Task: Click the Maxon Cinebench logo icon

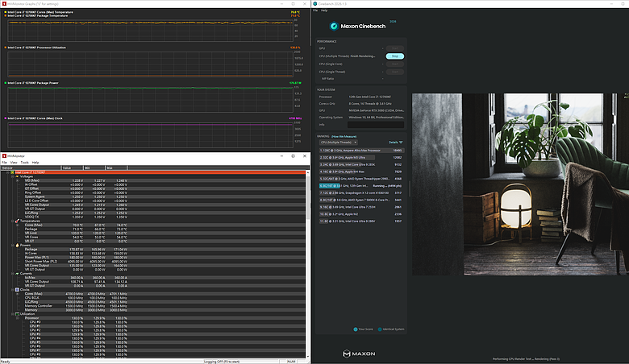Action: 334,26
